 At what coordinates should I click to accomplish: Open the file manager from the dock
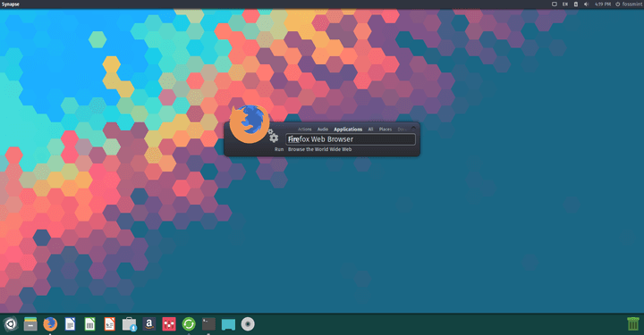coord(30,324)
